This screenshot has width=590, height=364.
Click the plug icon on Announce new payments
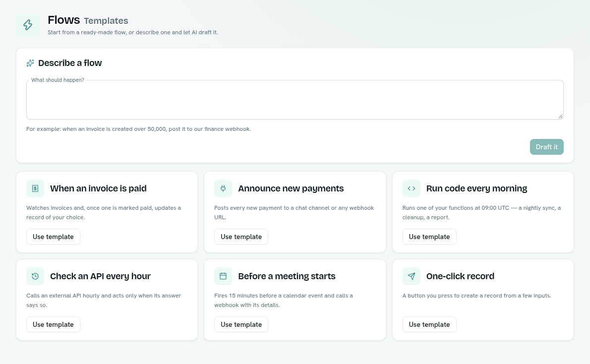[223, 188]
